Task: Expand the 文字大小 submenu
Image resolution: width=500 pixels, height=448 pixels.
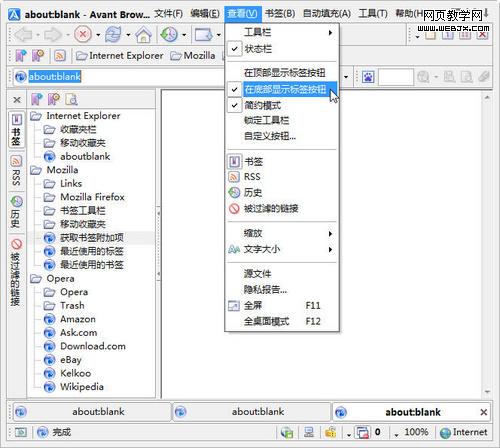Action: pos(282,249)
